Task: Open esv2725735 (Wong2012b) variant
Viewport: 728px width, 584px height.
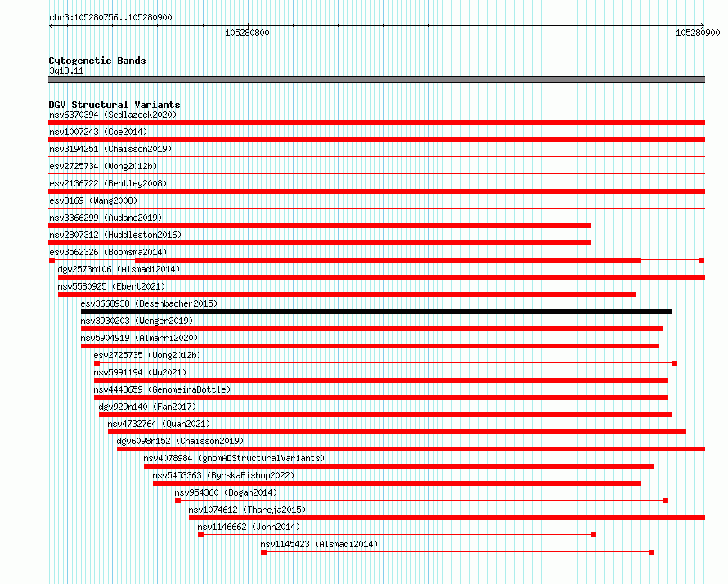Action: [x=147, y=355]
